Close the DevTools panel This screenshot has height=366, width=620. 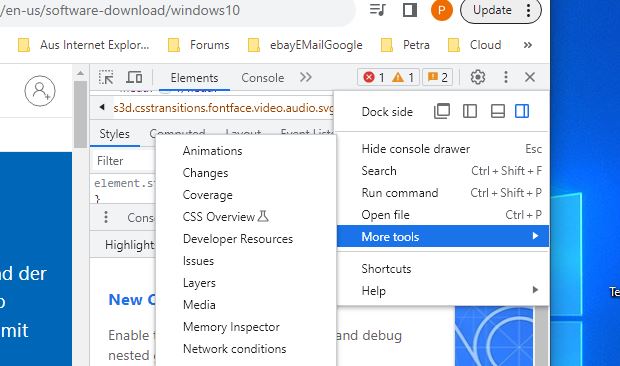530,77
